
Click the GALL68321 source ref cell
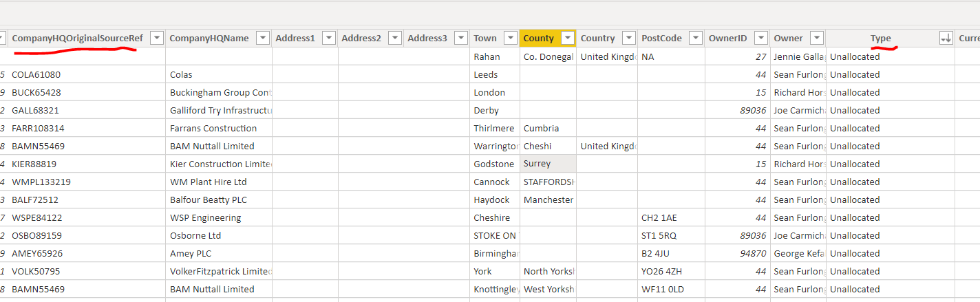point(87,110)
